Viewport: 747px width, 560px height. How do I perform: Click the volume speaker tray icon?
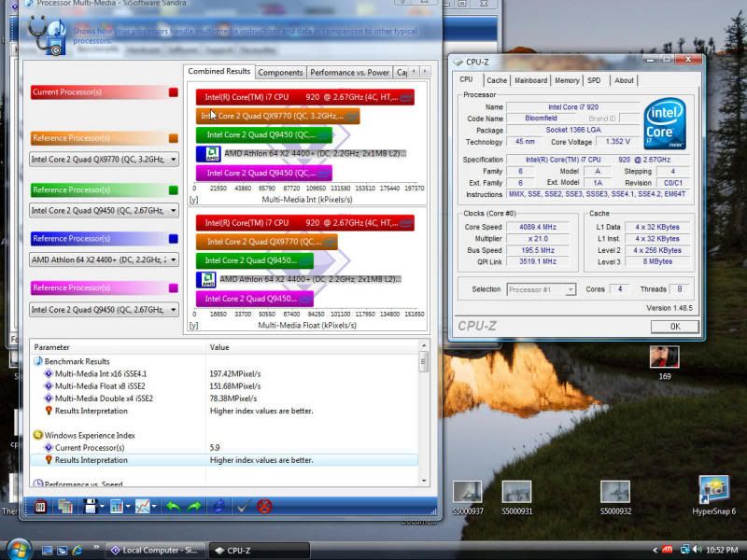(x=698, y=550)
